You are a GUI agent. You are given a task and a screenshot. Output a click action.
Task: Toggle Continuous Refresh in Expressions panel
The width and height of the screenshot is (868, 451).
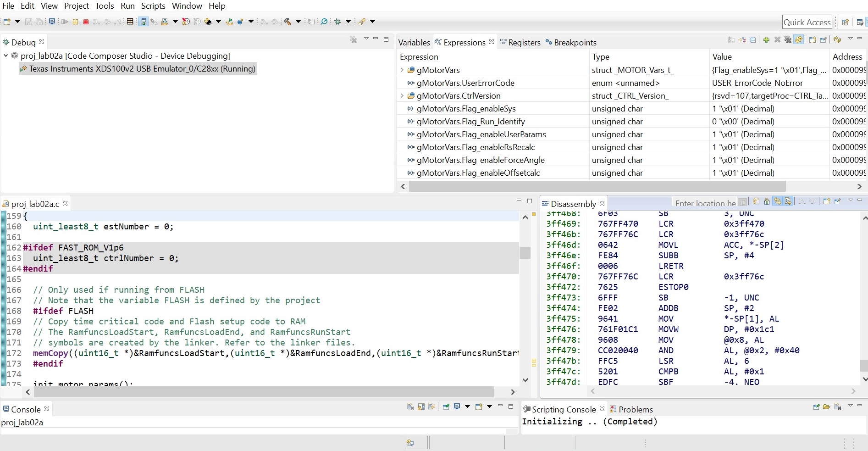(x=799, y=39)
